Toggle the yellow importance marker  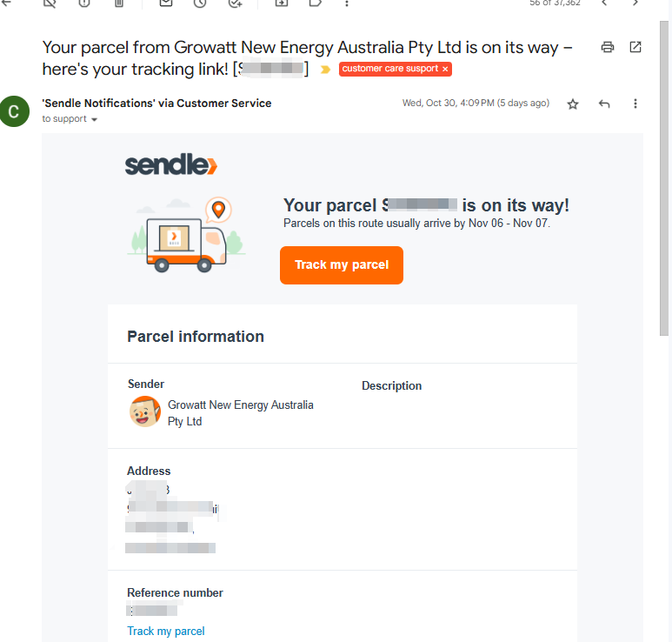pos(326,69)
